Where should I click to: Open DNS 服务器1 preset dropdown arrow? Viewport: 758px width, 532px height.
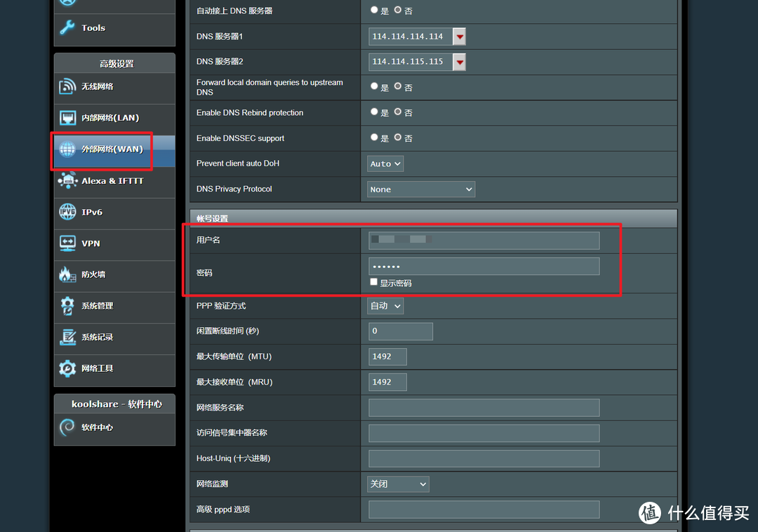coord(460,36)
